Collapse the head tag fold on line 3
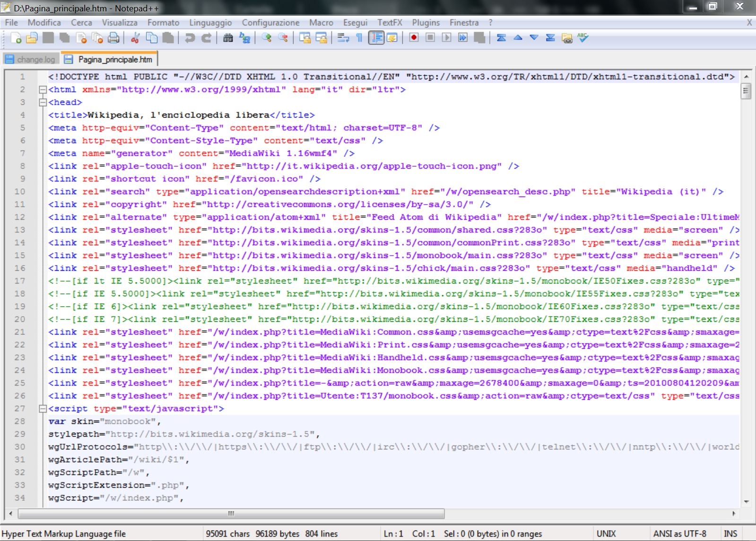756x541 pixels. tap(43, 102)
